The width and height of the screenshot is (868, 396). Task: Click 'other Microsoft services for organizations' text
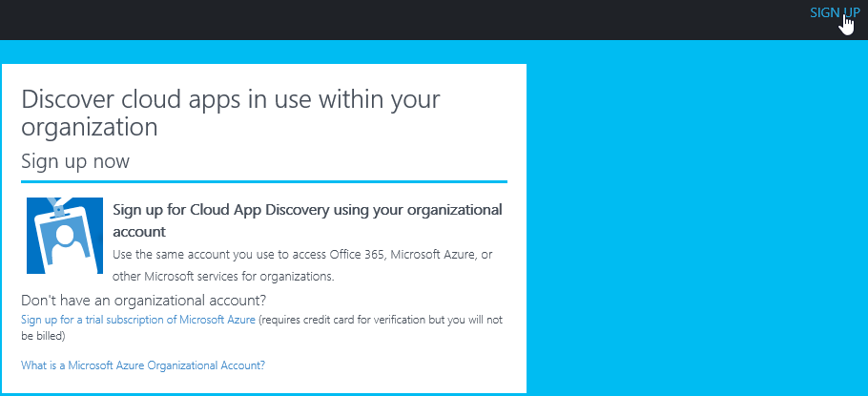(x=223, y=277)
